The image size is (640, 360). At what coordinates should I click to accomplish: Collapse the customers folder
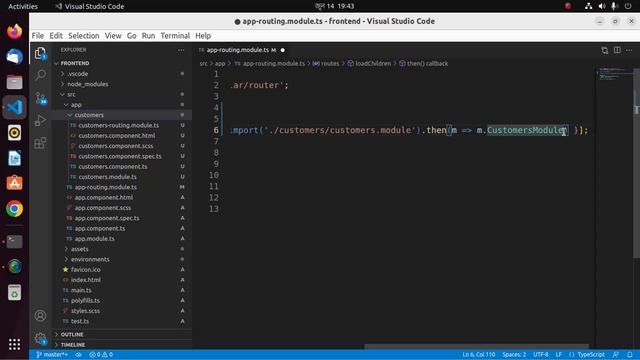click(x=89, y=115)
